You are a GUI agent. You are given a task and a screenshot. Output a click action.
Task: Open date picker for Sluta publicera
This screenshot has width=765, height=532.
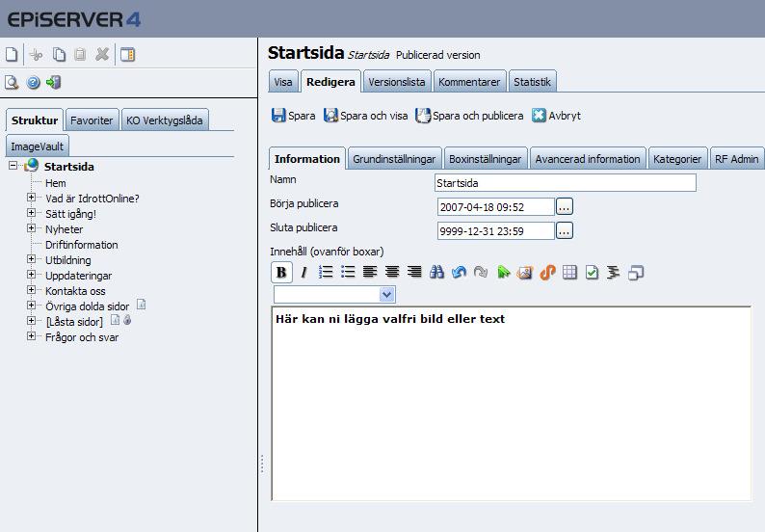[565, 230]
